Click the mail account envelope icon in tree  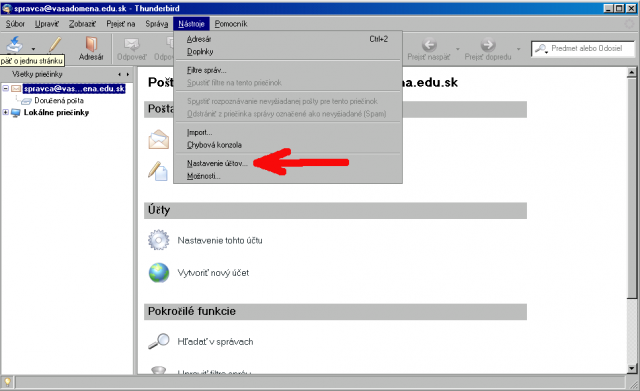coord(16,89)
